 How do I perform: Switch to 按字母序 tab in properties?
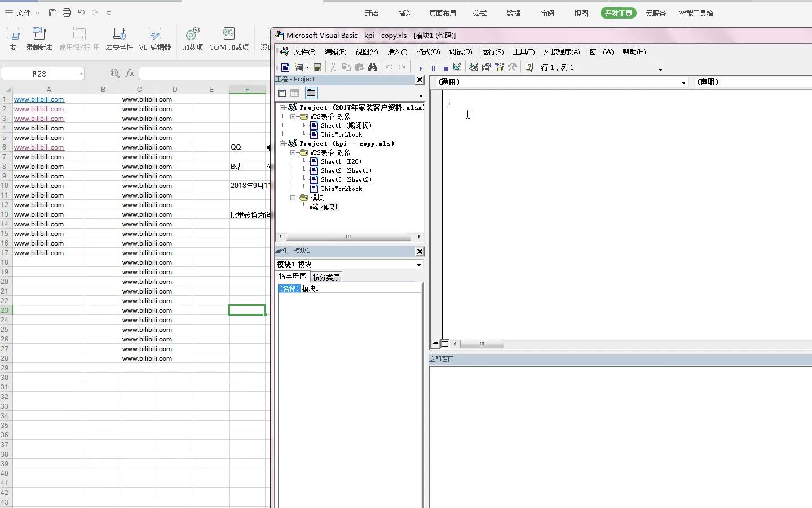(292, 276)
